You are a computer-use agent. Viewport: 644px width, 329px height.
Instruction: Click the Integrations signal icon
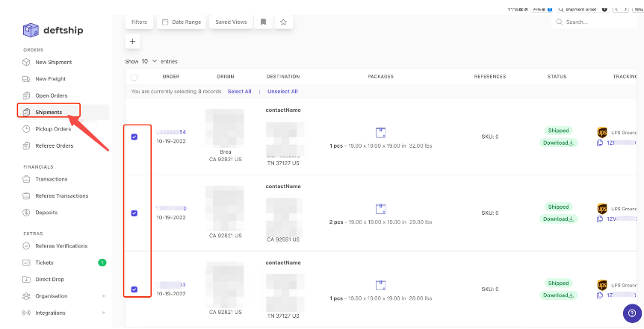coord(26,313)
